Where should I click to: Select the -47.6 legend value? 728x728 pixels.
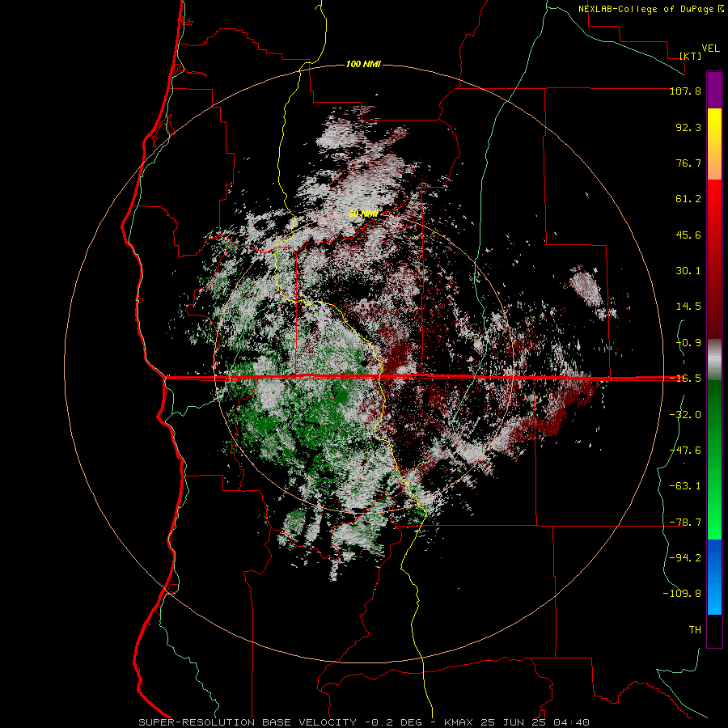pos(685,451)
